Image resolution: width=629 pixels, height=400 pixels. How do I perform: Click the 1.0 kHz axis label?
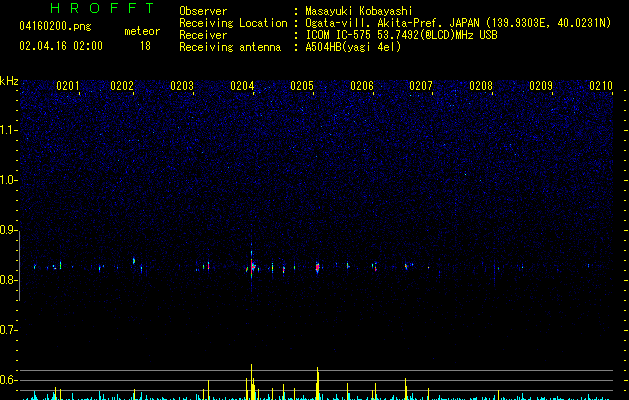click(x=8, y=180)
